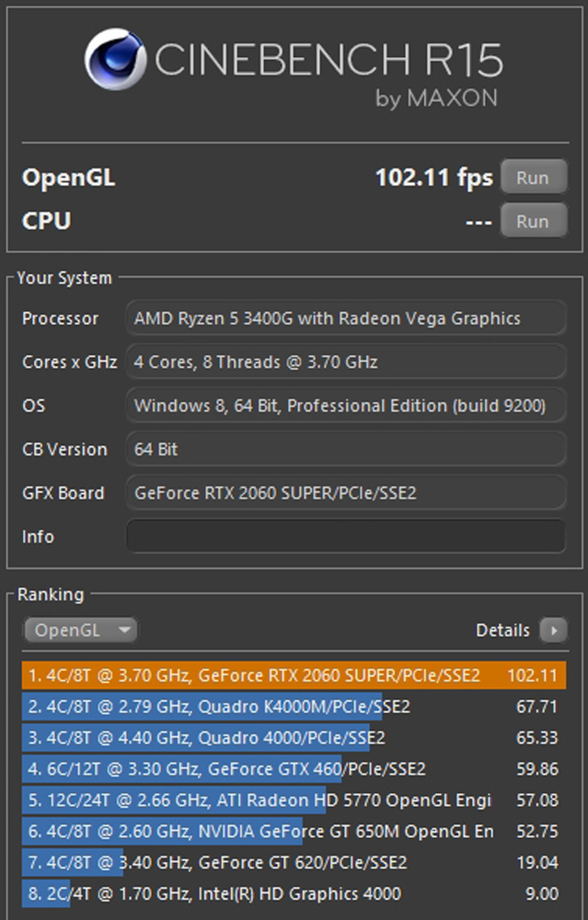588x920 pixels.
Task: Select the CB Version field
Action: point(346,449)
